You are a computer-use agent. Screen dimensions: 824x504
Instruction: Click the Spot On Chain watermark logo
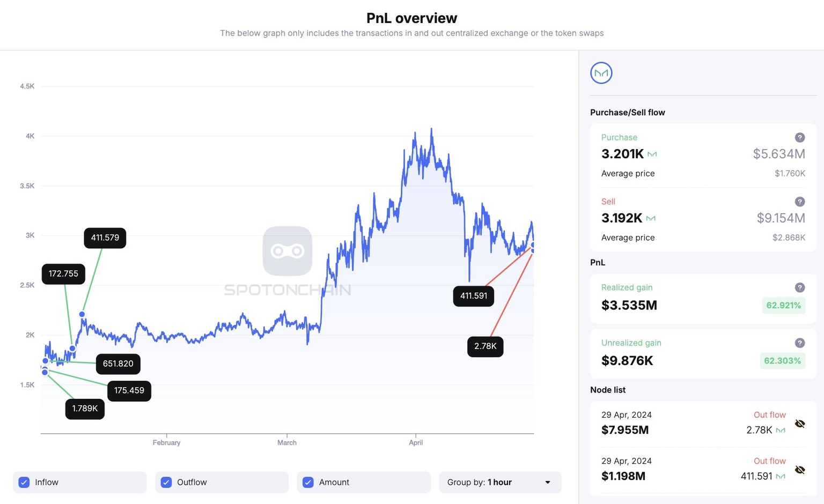point(288,251)
